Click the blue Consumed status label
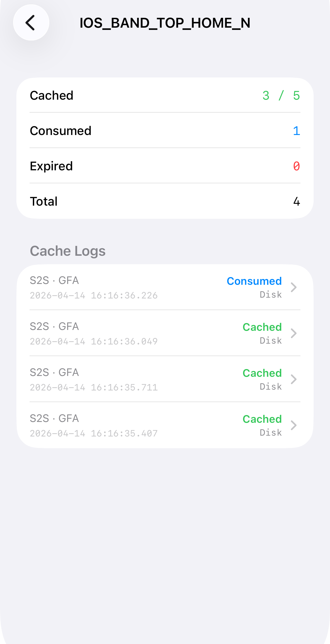This screenshot has height=644, width=330. pyautogui.click(x=254, y=281)
